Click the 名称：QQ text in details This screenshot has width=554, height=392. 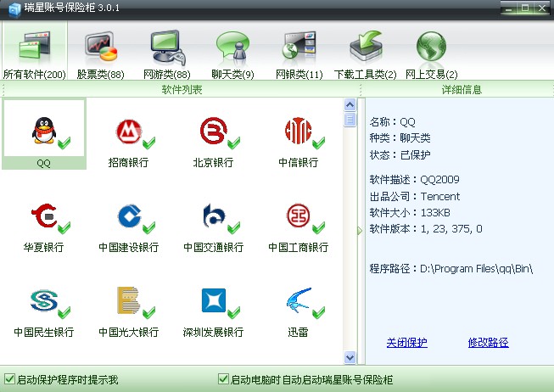click(x=393, y=122)
